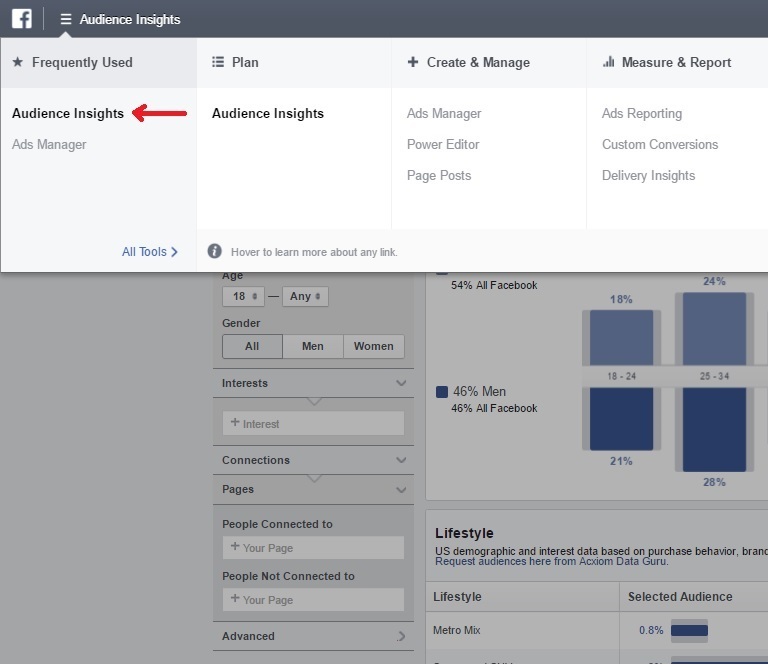Viewport: 768px width, 665px height.
Task: Click the Lifestyle section title
Action: coord(464,533)
